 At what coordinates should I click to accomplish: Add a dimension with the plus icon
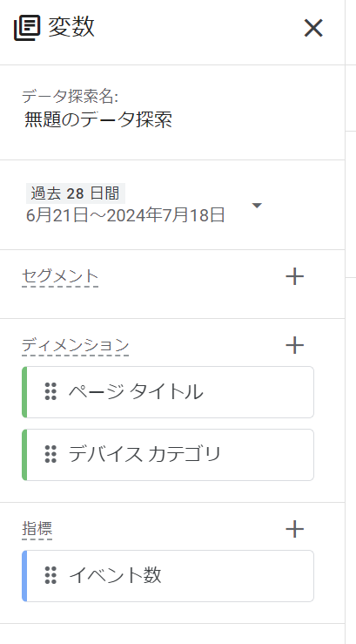(294, 345)
